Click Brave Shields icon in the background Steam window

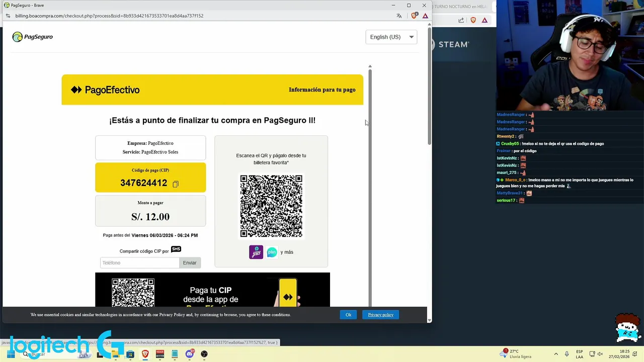(473, 20)
